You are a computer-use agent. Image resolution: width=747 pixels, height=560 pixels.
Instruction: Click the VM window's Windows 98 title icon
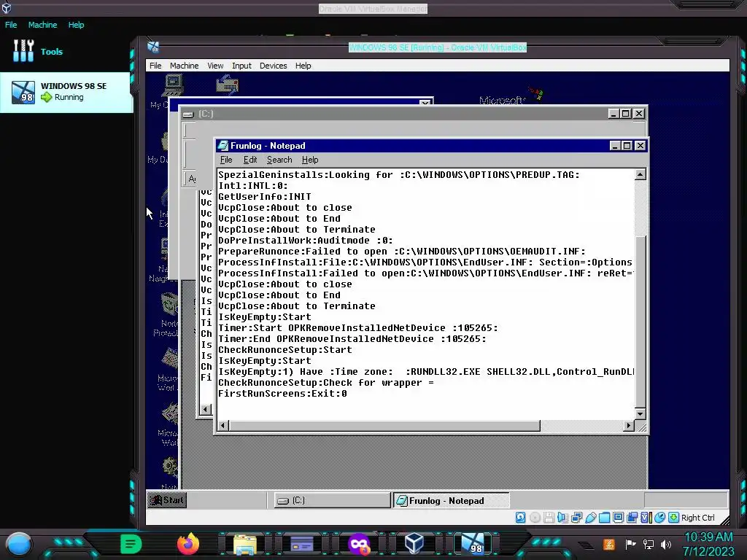point(153,47)
